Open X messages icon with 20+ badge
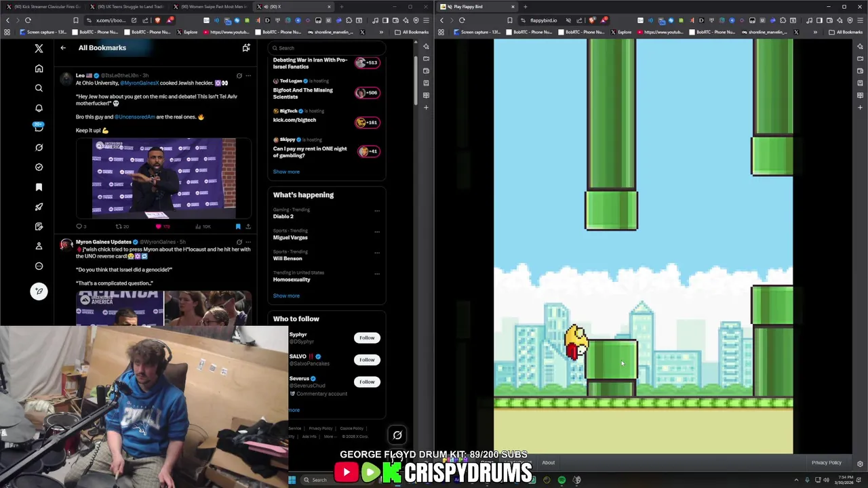Viewport: 868px width, 488px height. coord(39,127)
